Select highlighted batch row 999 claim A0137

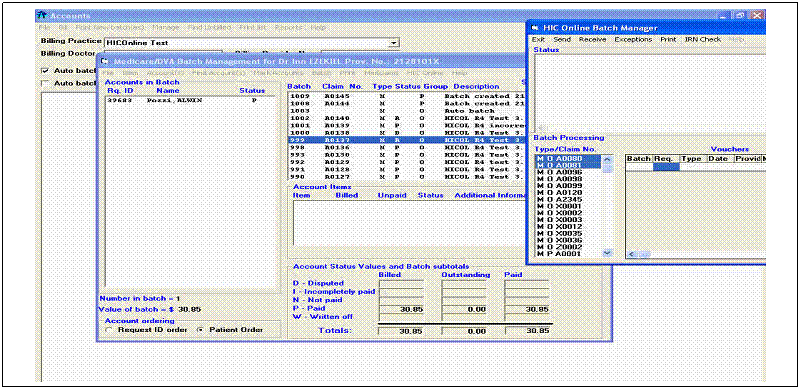(x=407, y=140)
